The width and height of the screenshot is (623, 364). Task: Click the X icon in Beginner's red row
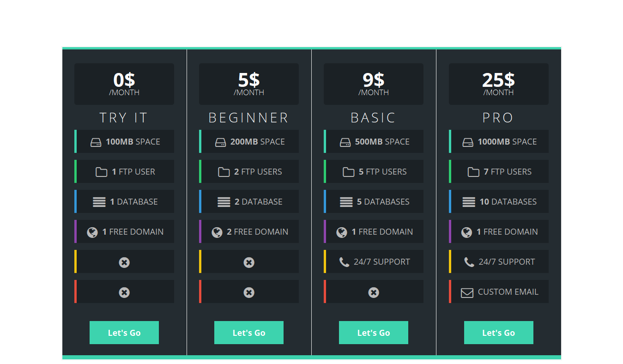pos(249,292)
